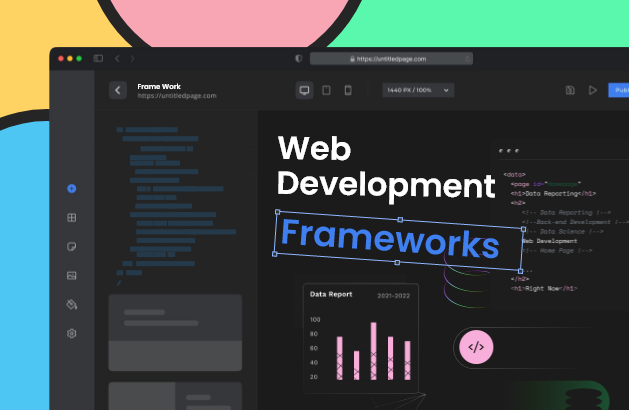
Task: Click the https://untitledpage.com link under Frame Work
Action: tap(177, 95)
